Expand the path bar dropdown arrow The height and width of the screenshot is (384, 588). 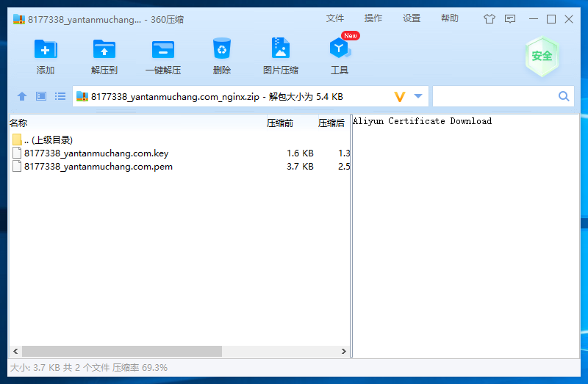(x=418, y=96)
